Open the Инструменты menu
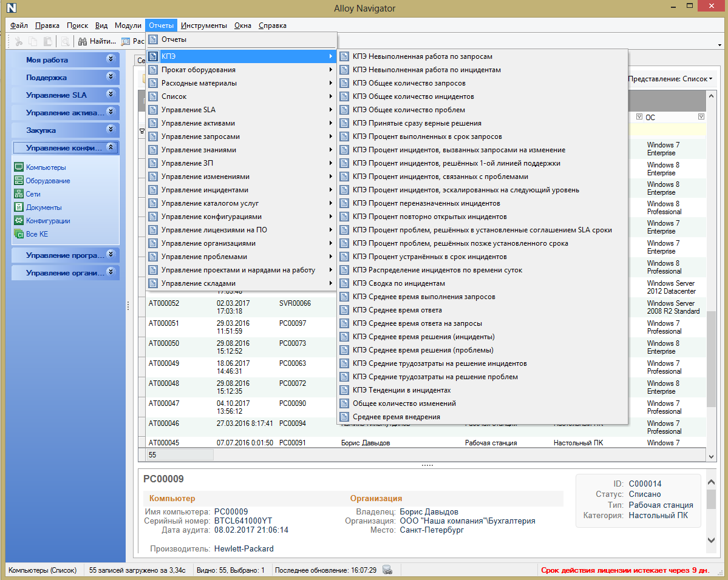 (204, 25)
